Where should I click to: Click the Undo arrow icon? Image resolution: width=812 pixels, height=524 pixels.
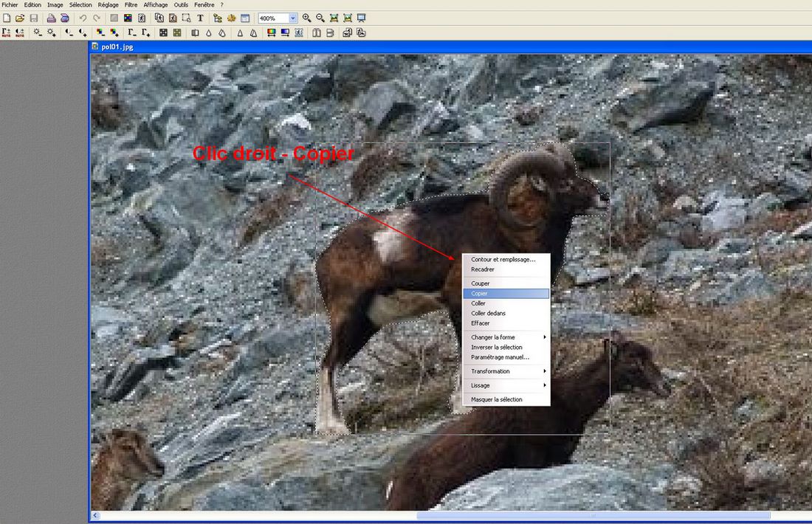click(x=83, y=18)
